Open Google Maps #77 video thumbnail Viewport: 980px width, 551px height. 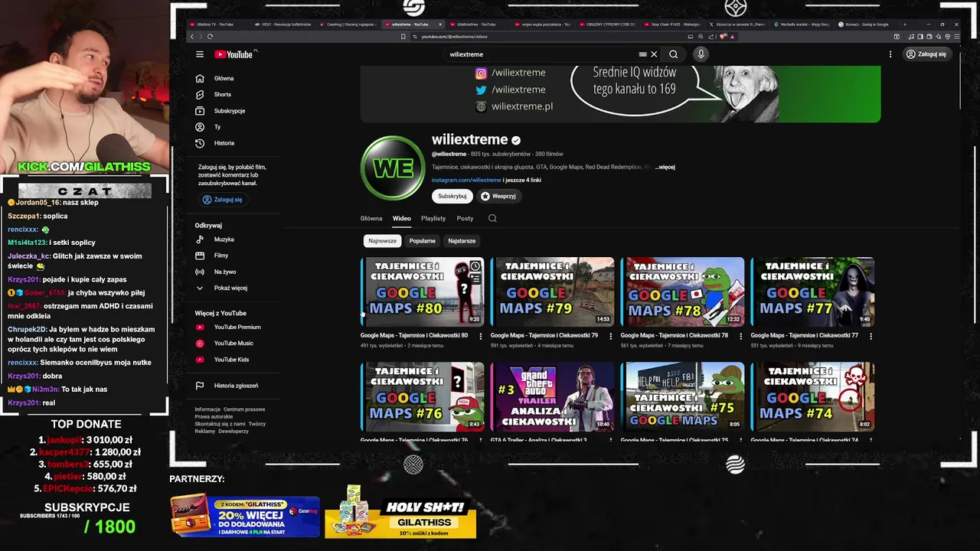[x=812, y=292]
